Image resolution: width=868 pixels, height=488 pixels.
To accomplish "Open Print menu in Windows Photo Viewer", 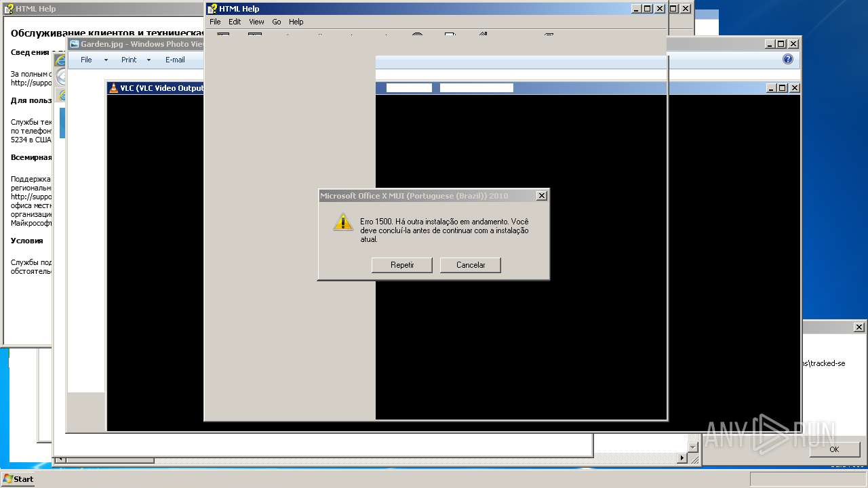I will (x=129, y=60).
